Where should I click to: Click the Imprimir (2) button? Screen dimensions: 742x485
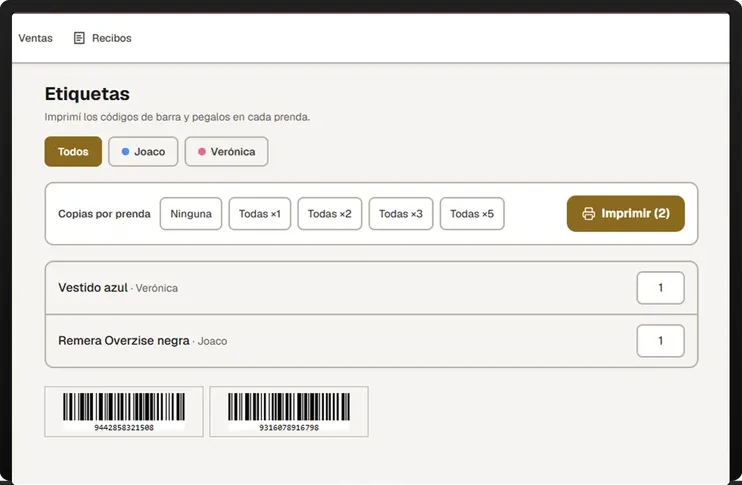[626, 214]
